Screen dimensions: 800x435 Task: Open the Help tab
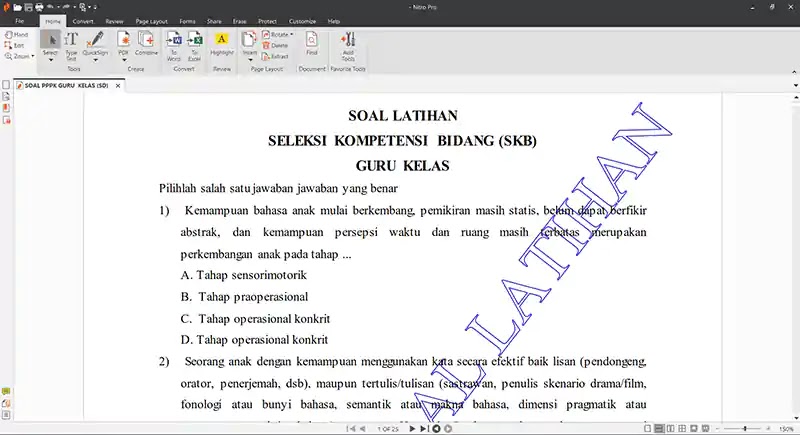point(334,21)
